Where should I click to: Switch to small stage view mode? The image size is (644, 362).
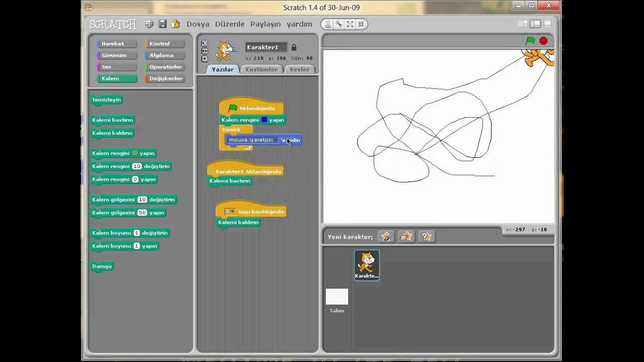click(x=523, y=24)
